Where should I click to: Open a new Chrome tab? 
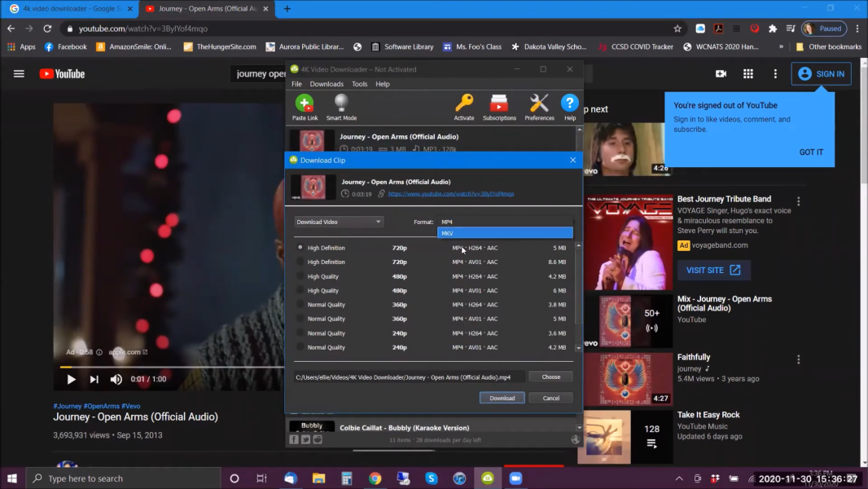[287, 9]
